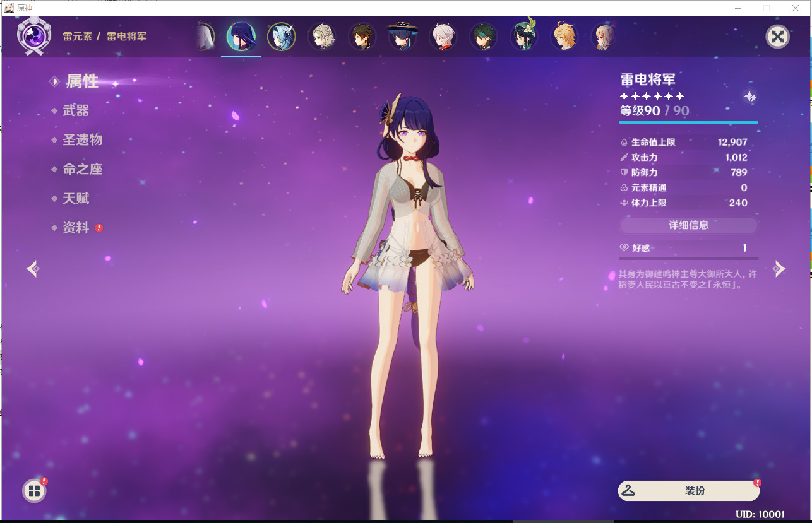Viewport: 812px width, 523px height.
Task: Click the character description starting 其身为御建鸣神
Action: (x=688, y=279)
